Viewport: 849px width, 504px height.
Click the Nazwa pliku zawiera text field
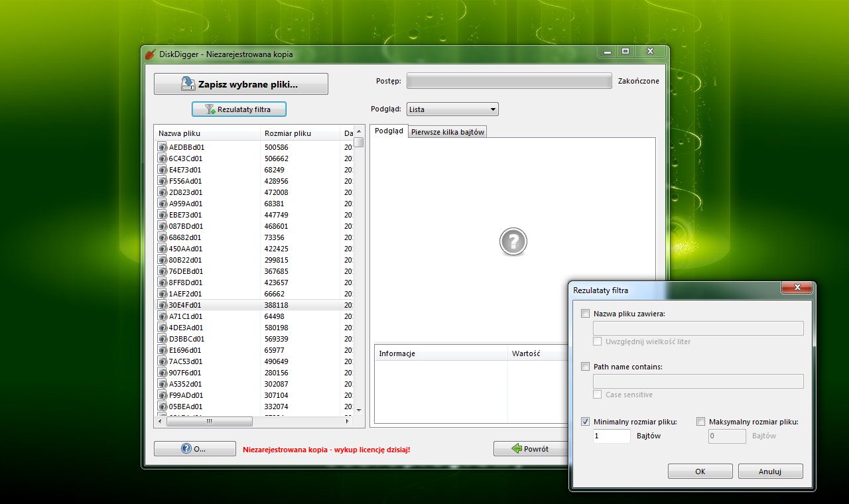tap(698, 328)
